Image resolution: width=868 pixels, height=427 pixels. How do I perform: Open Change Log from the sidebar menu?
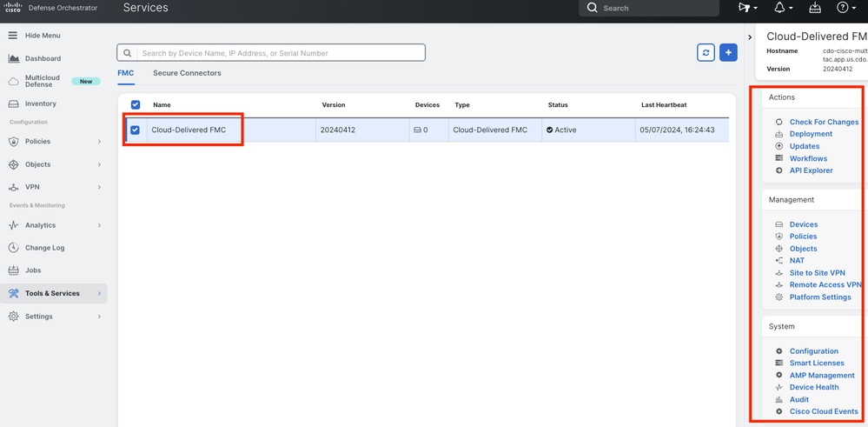pyautogui.click(x=45, y=248)
